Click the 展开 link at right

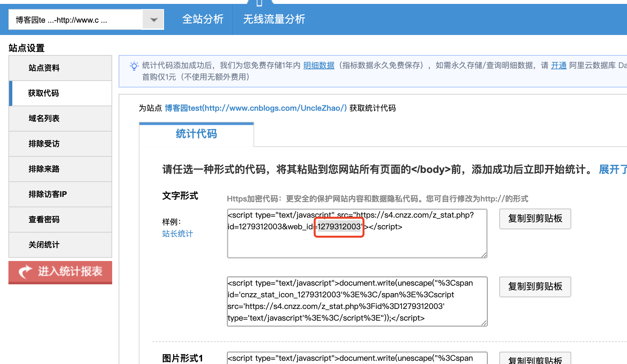(613, 169)
